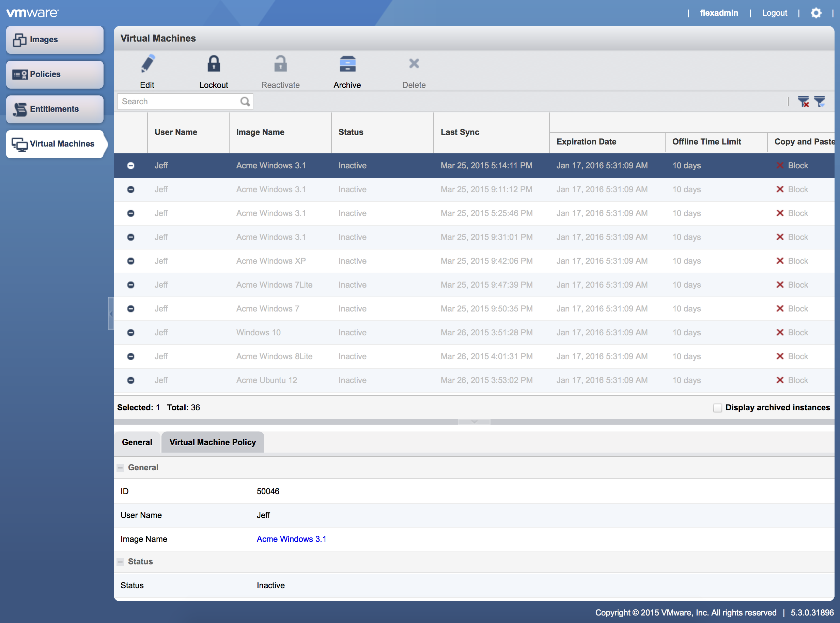The height and width of the screenshot is (623, 840).
Task: Click the Policies sidebar icon
Action: (20, 74)
